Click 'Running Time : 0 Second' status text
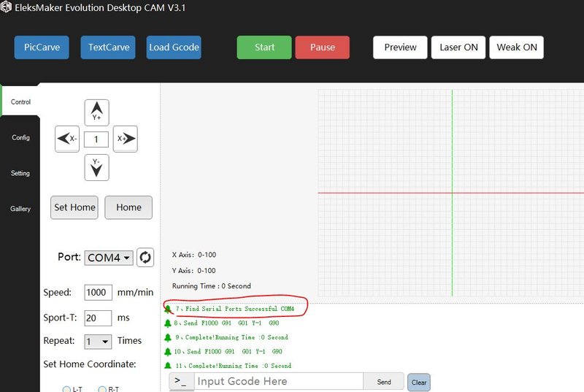This screenshot has height=392, width=584. click(212, 286)
